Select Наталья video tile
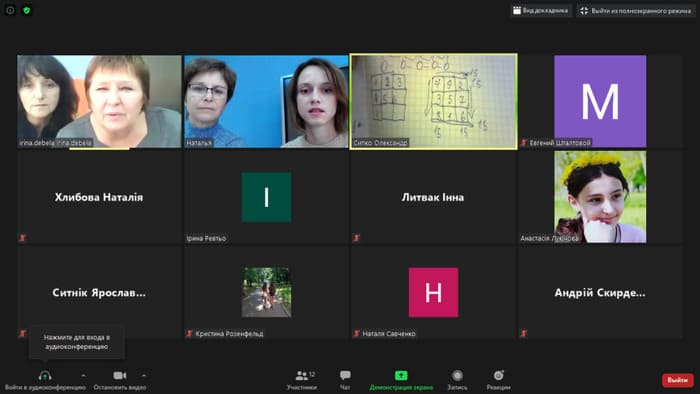 (266, 101)
